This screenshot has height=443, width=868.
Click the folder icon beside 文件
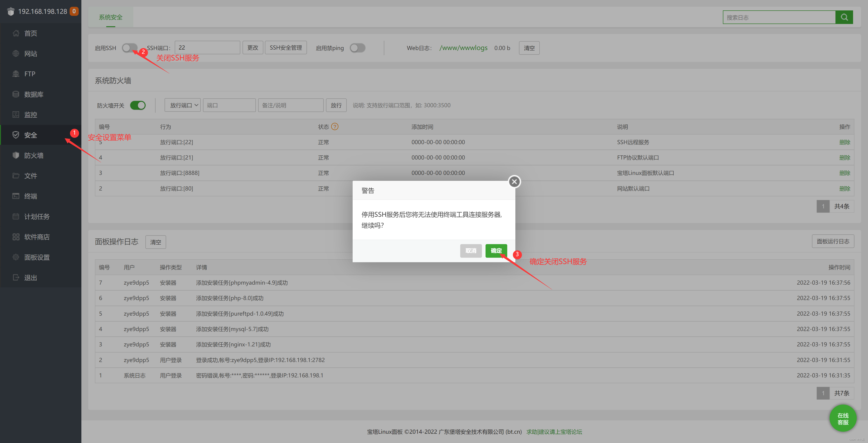(16, 175)
